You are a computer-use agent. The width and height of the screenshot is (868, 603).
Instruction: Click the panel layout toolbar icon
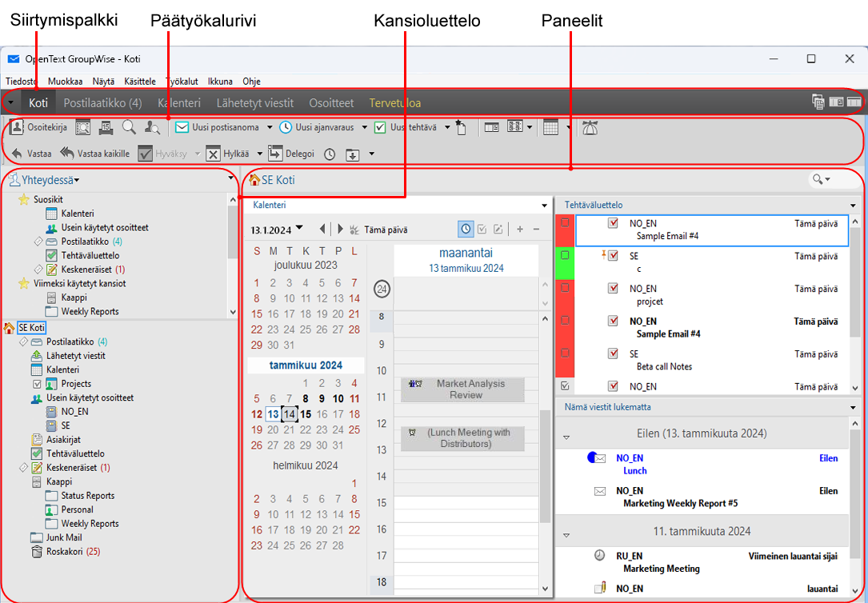tap(491, 127)
